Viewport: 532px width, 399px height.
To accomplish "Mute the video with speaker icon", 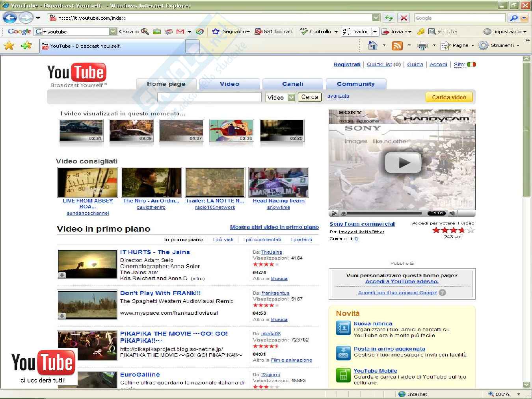I will pyautogui.click(x=452, y=213).
